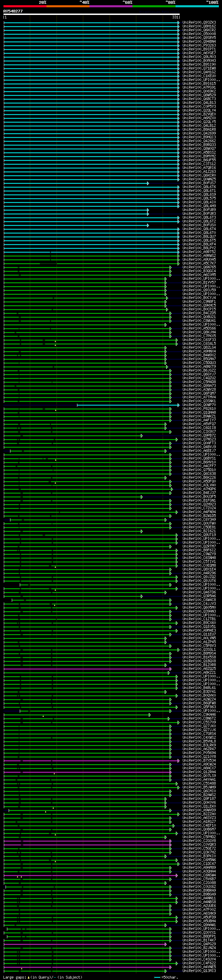Select the UniRef100_Q8L575 label
This screenshot has height=980, width=222.
click(x=199, y=199)
